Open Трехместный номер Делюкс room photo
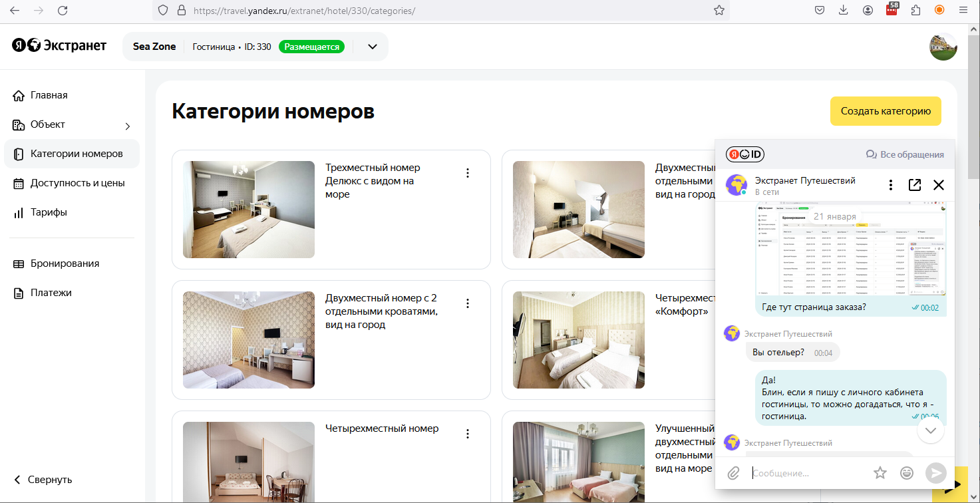Image resolution: width=980 pixels, height=503 pixels. click(x=249, y=210)
